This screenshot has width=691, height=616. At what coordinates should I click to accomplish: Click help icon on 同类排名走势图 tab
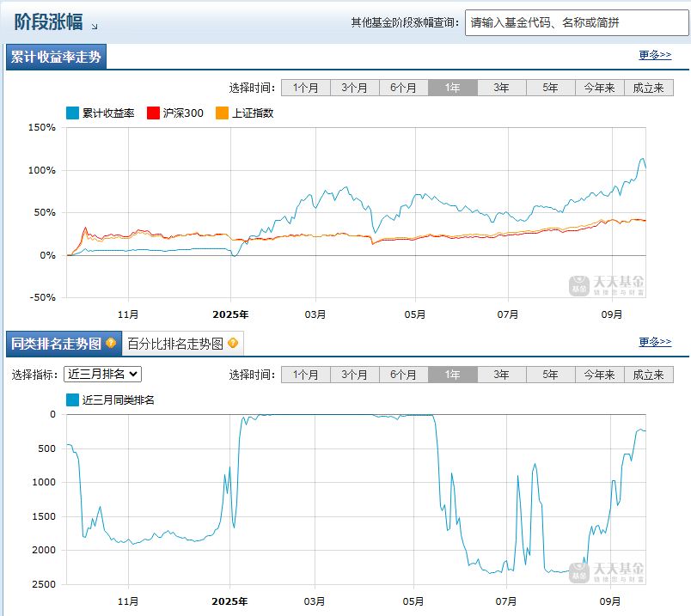click(111, 344)
